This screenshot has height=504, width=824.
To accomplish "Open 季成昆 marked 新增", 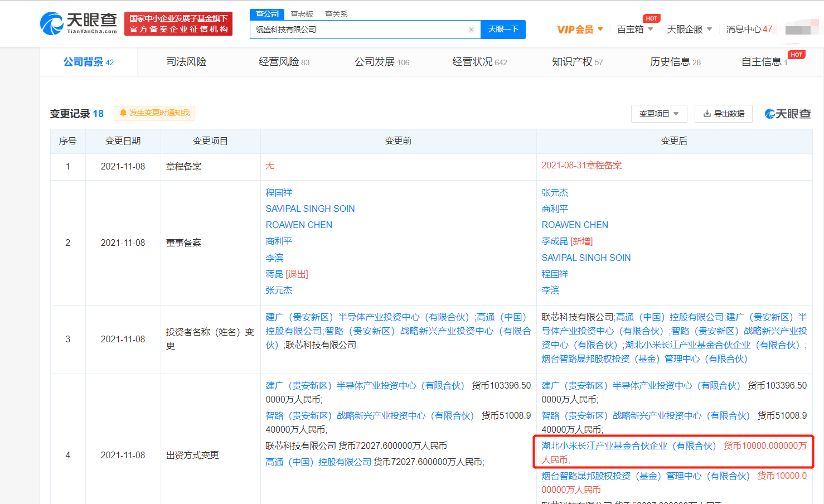I will pos(555,241).
